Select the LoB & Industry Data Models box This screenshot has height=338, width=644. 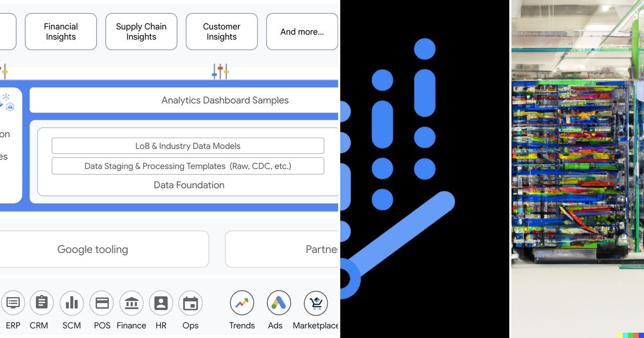(x=188, y=145)
